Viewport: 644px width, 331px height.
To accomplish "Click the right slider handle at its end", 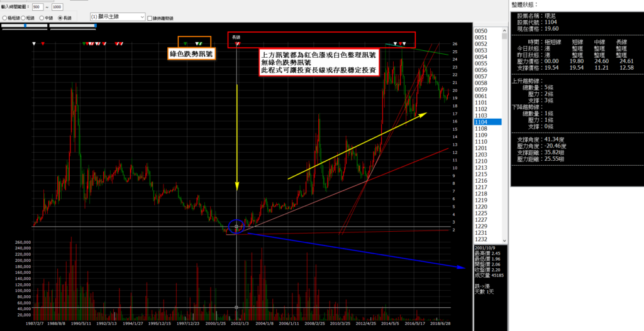I will pyautogui.click(x=96, y=25).
